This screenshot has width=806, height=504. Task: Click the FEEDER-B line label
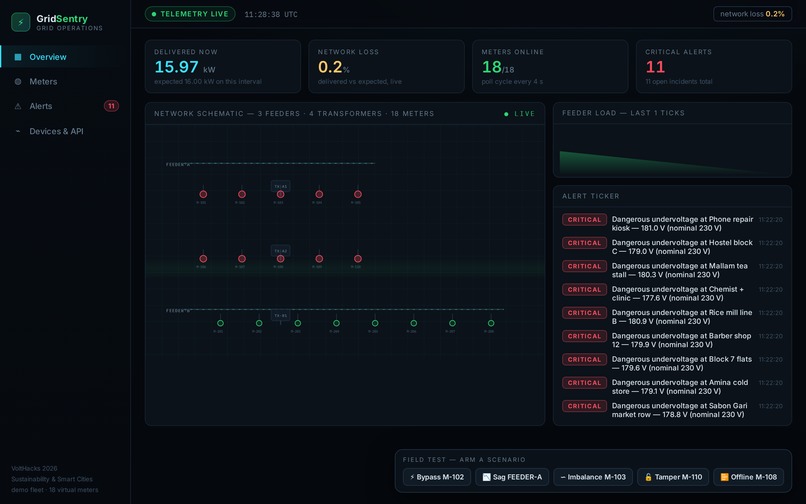pos(178,311)
